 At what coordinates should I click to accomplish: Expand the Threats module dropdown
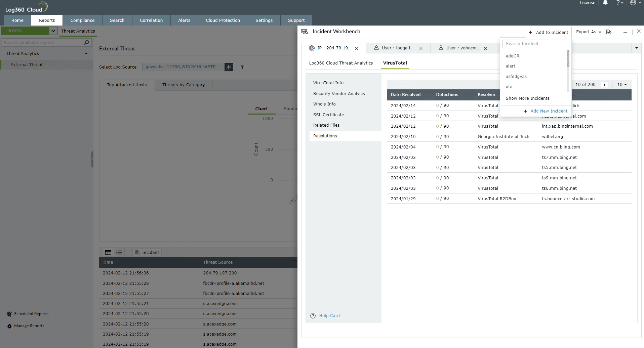pyautogui.click(x=53, y=31)
